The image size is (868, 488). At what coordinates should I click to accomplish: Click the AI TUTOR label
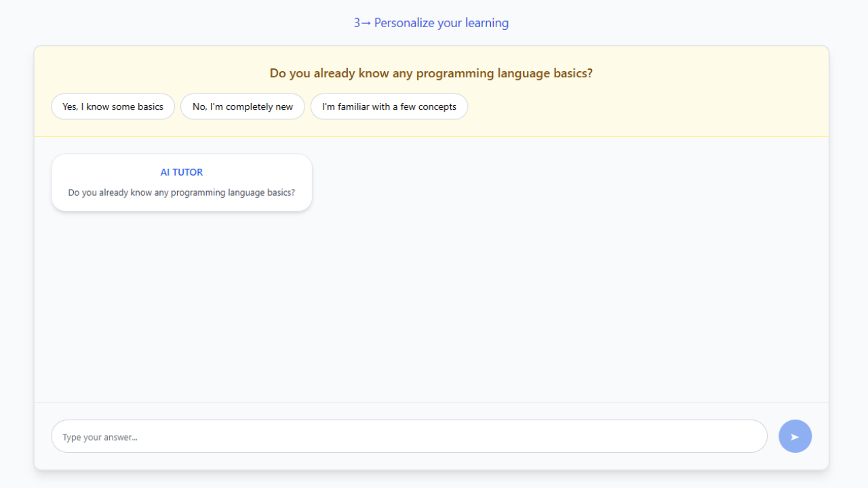[x=181, y=172]
